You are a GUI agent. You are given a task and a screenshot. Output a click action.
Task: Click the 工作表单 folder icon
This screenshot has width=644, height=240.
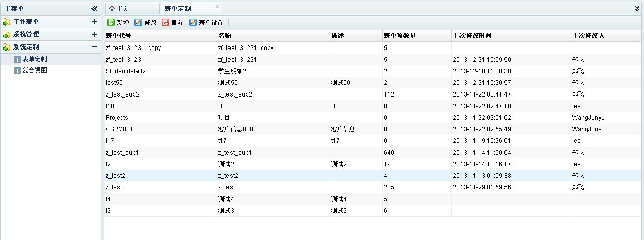tap(7, 22)
